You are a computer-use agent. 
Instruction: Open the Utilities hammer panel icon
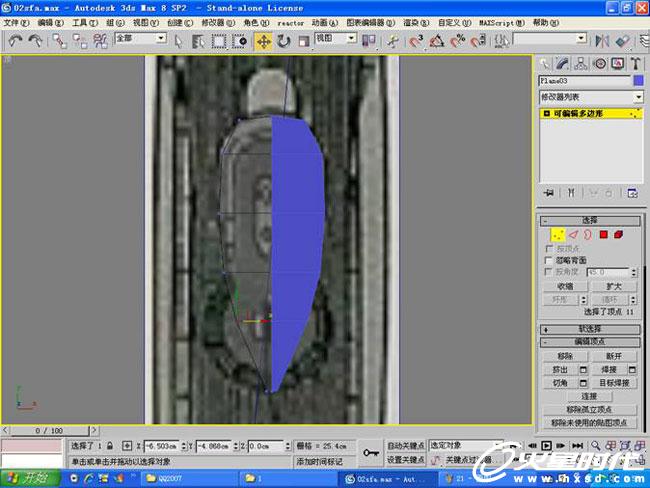tap(635, 63)
